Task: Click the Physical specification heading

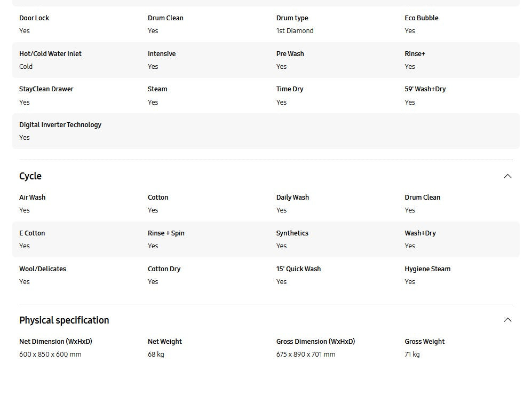Action: click(x=64, y=320)
